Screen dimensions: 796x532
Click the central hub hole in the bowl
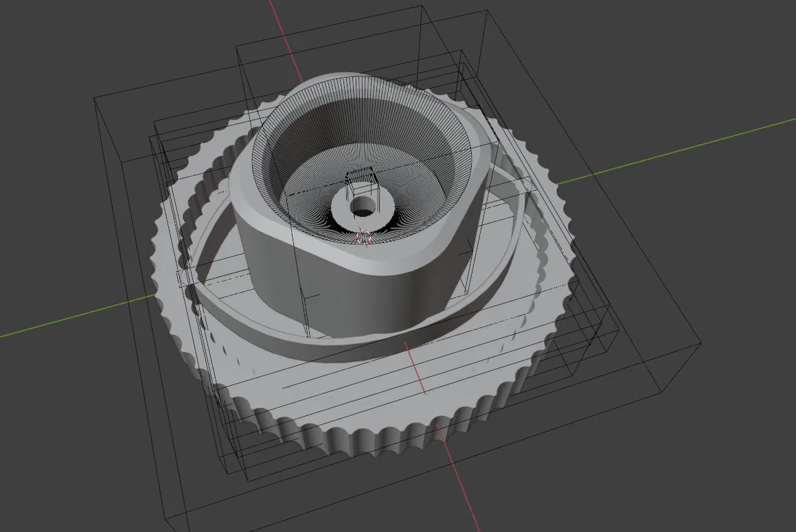pyautogui.click(x=363, y=207)
